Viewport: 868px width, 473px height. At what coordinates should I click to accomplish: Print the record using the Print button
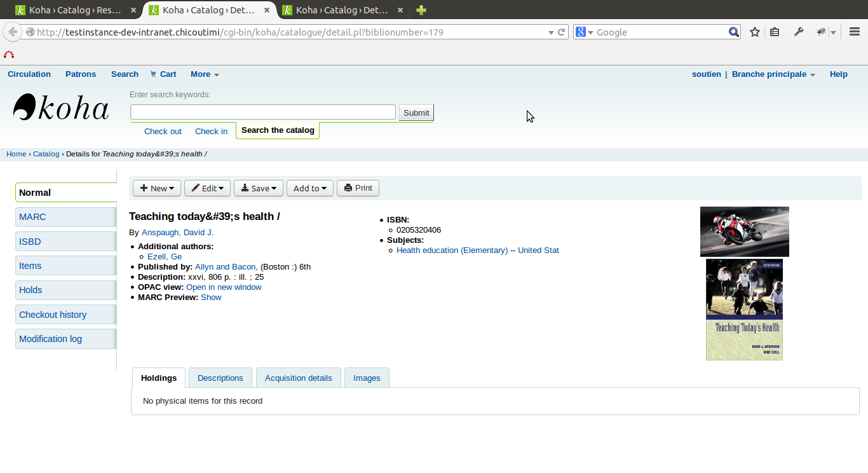tap(358, 188)
